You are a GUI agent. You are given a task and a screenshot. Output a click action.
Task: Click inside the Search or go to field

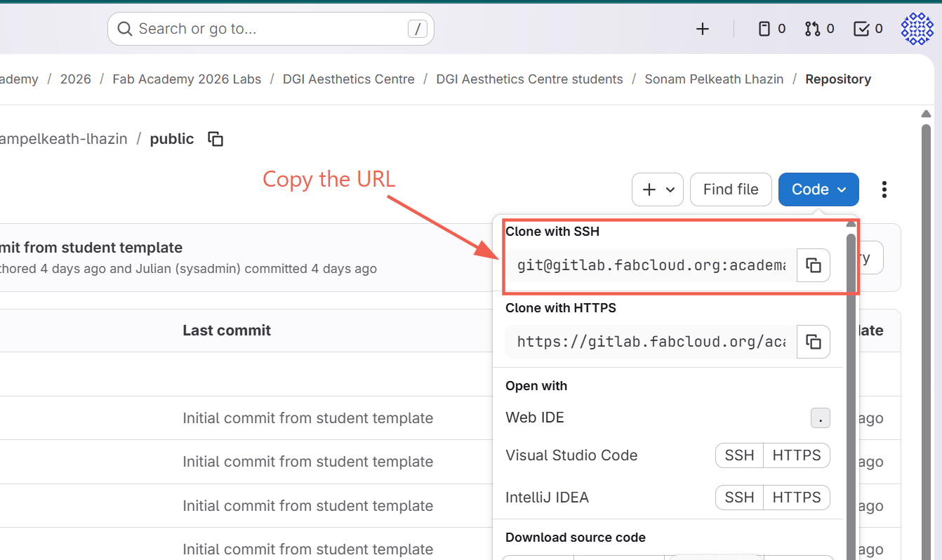click(x=270, y=29)
